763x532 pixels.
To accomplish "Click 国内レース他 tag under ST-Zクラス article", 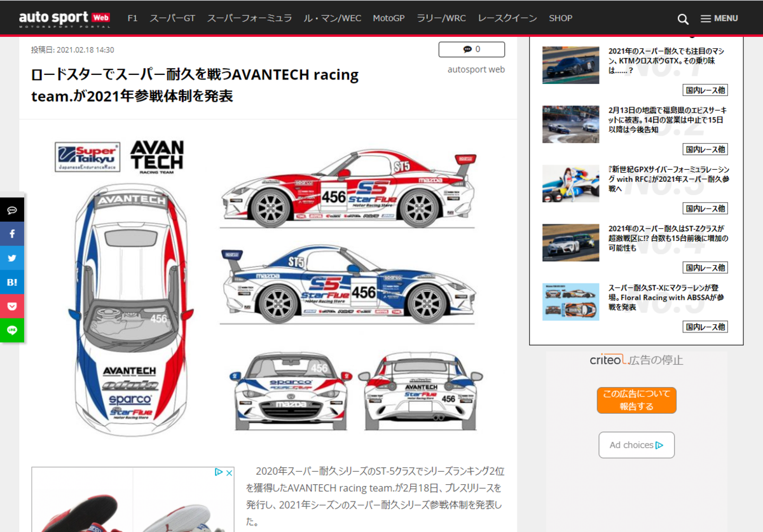I will tap(705, 268).
